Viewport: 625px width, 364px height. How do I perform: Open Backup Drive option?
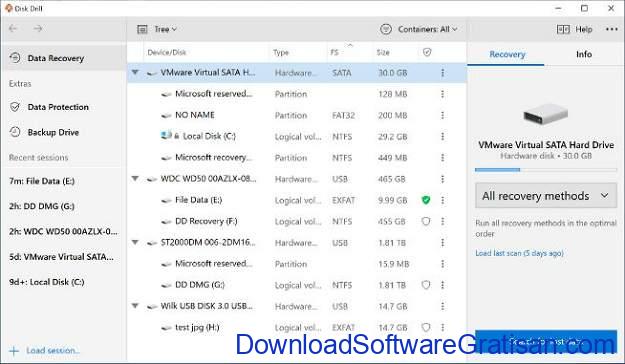[53, 132]
